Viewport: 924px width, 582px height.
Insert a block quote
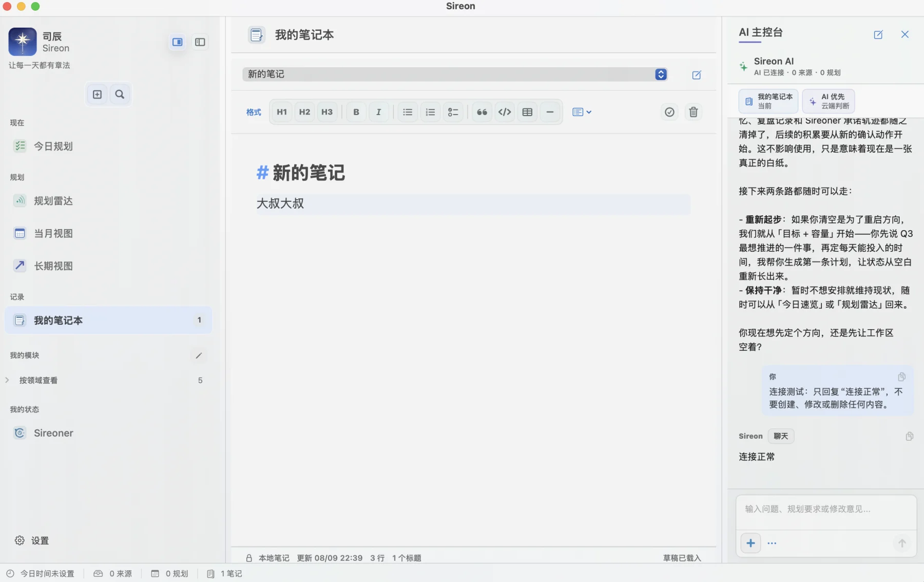482,112
